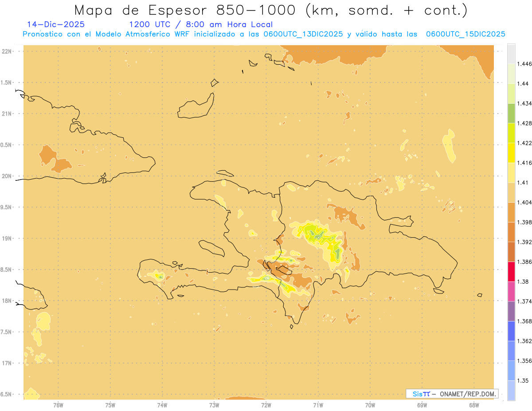Screen dimensions: 532x411
Task: Click the '17N' latitude label
Action: point(8,363)
